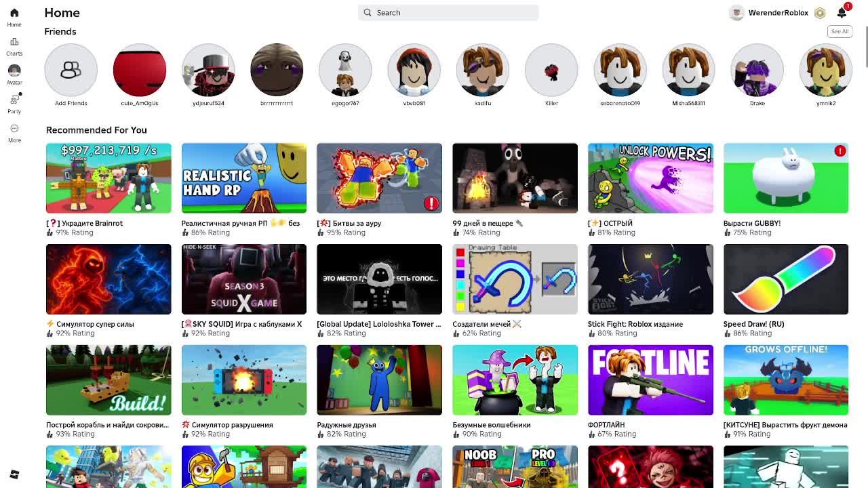Open notifications bell icon
Viewport: 868px width, 488px height.
pyautogui.click(x=842, y=13)
